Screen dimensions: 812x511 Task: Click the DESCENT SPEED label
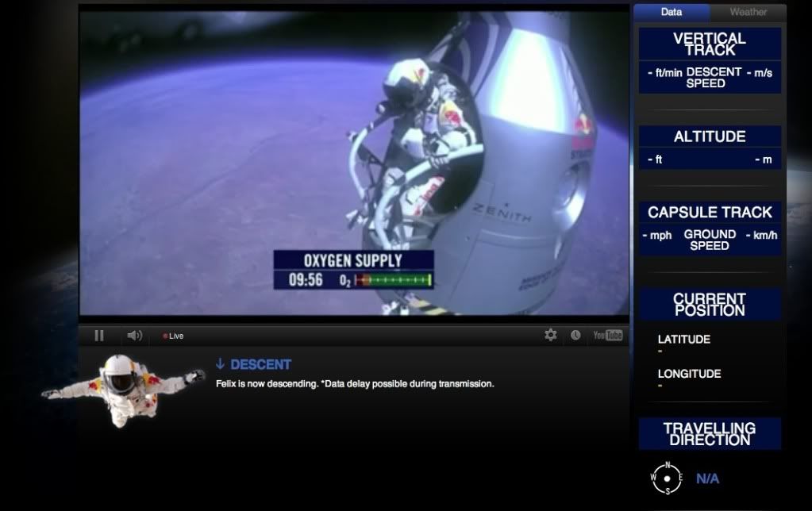tap(713, 78)
